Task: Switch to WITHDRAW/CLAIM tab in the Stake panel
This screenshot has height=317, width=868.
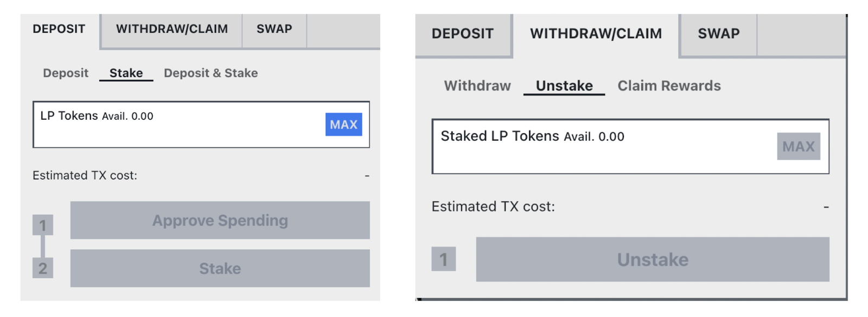Action: coord(171,29)
